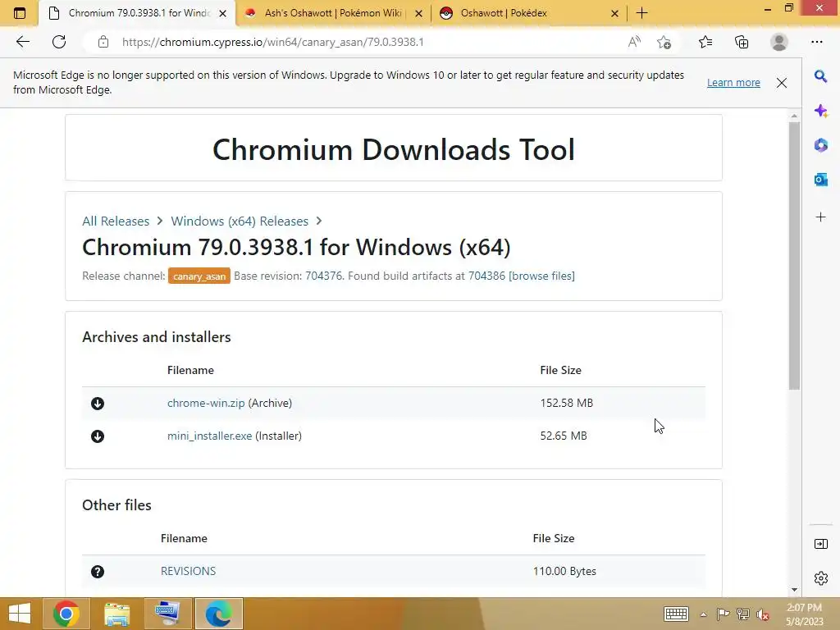This screenshot has width=840, height=630.
Task: Open the Windows Start button
Action: 20,614
